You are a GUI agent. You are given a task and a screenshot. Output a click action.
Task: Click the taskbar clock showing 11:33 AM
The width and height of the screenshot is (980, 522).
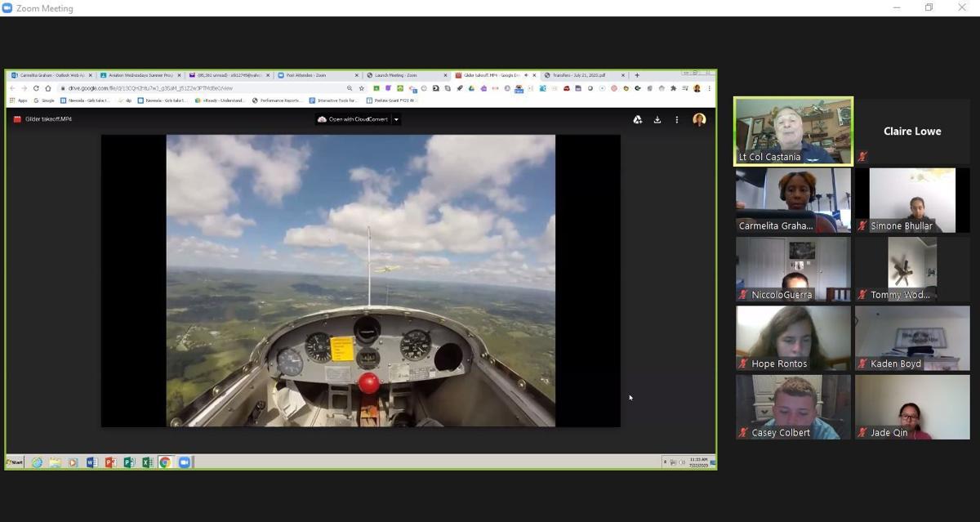tap(698, 462)
